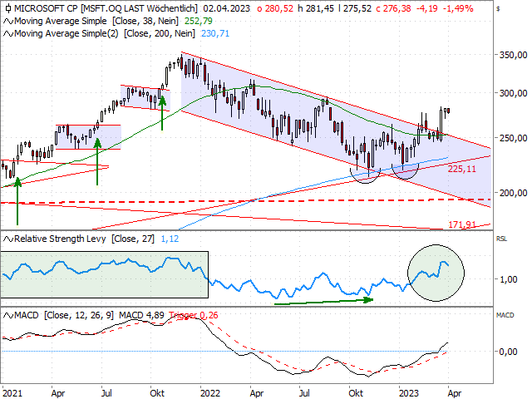This screenshot has height=399, width=532.
Task: Click the line icon before Moving Average Simple(2)
Action: (x=7, y=34)
